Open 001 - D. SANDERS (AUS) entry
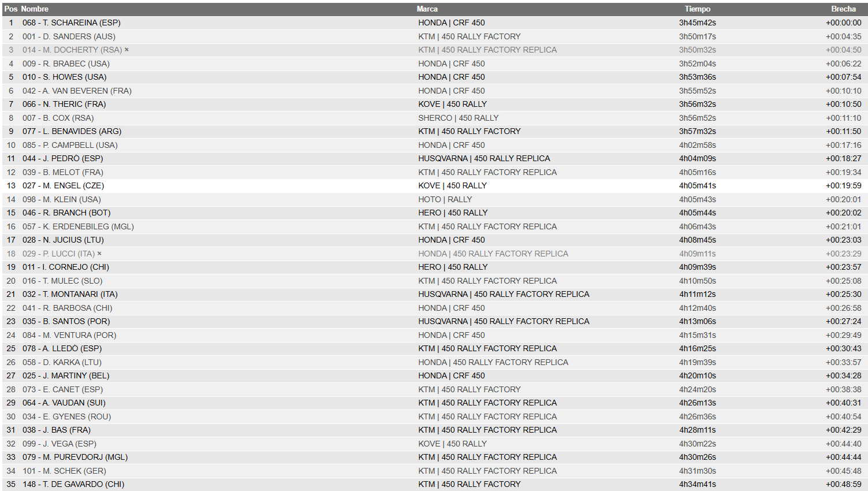 click(69, 36)
